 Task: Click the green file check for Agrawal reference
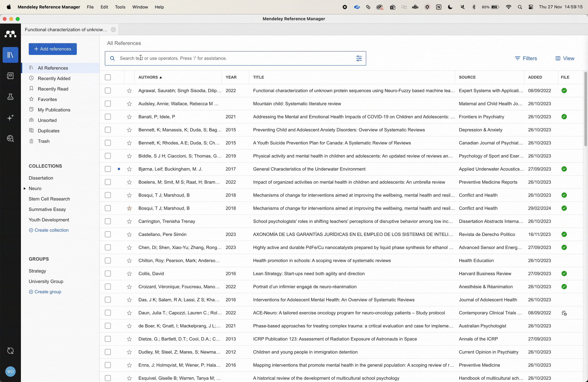click(x=564, y=91)
